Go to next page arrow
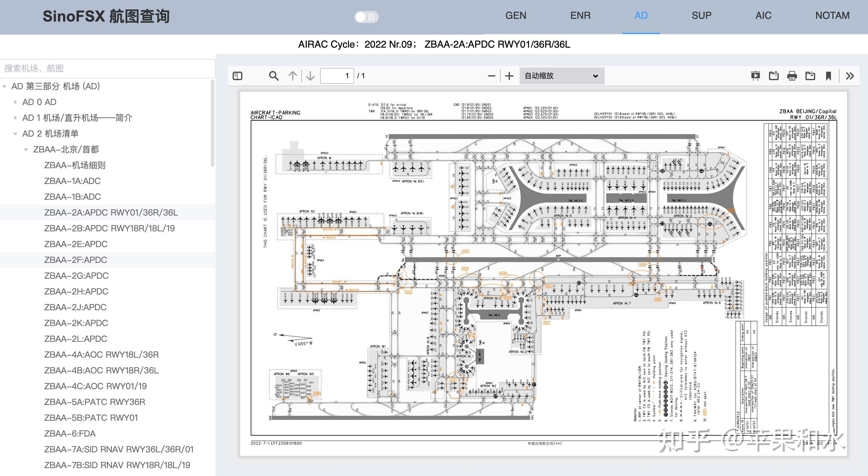The height and width of the screenshot is (476, 868). click(310, 76)
